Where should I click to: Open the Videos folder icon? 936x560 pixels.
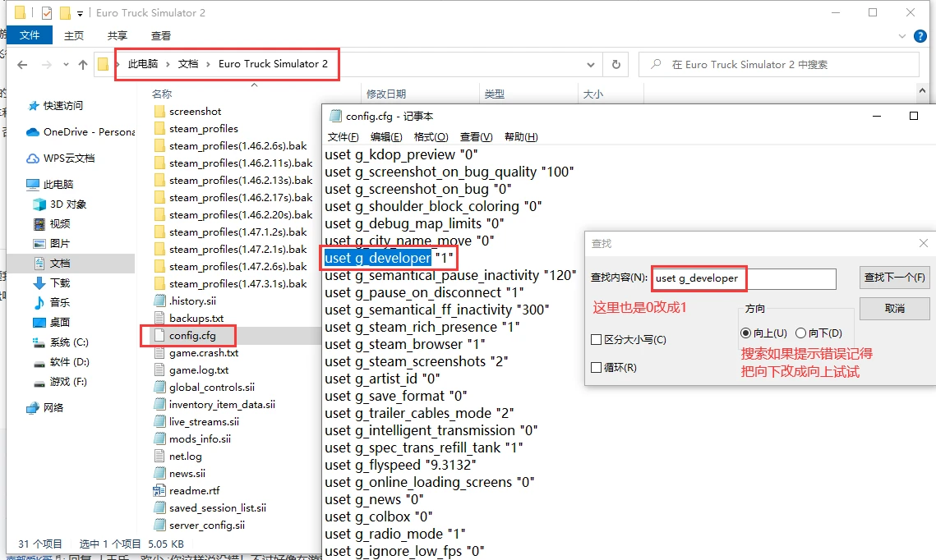(39, 224)
